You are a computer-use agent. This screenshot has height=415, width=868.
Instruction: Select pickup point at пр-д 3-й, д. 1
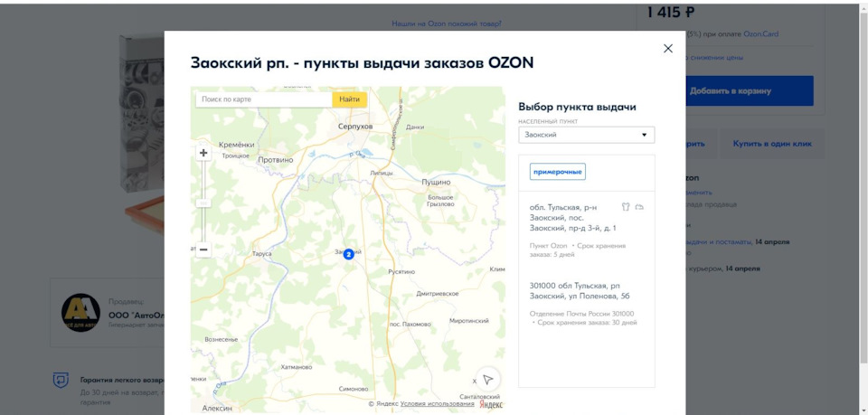point(586,232)
